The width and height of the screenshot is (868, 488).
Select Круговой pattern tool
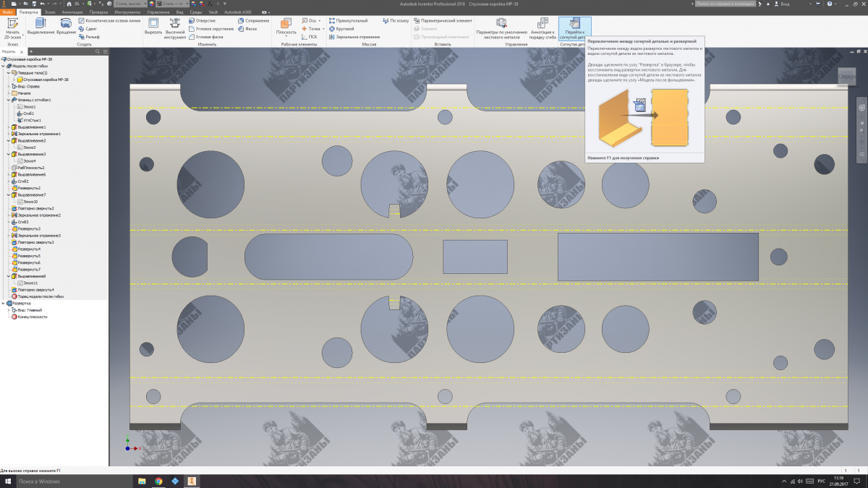pyautogui.click(x=341, y=29)
